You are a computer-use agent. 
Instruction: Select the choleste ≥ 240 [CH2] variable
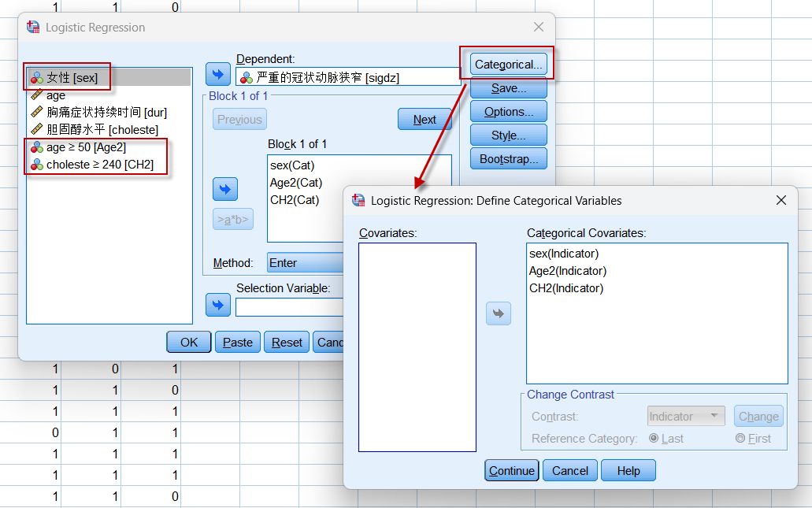[x=99, y=165]
